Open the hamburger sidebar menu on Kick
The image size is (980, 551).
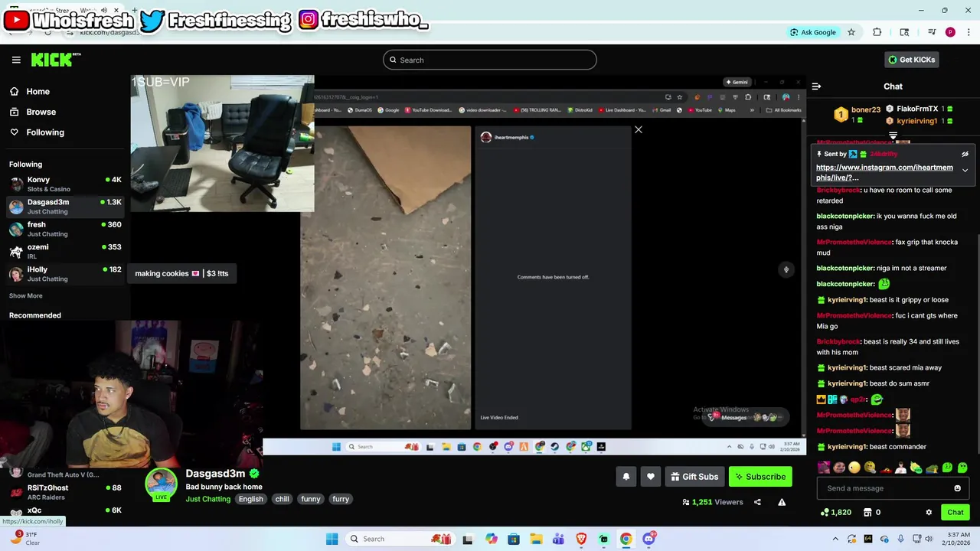tap(16, 60)
